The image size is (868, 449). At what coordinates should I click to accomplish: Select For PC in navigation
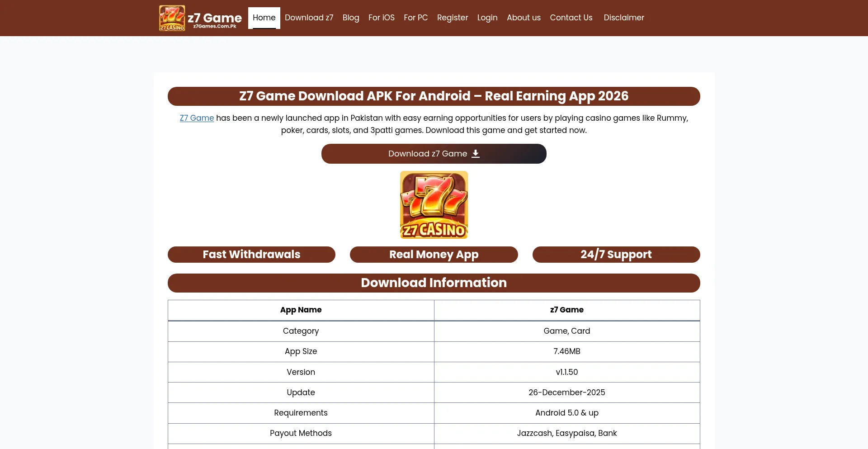[416, 18]
